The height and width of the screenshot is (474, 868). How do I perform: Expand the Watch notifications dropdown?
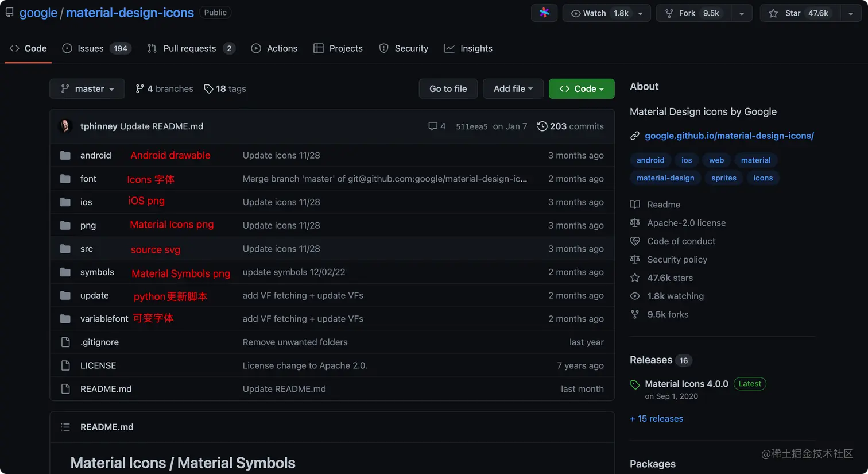point(606,13)
